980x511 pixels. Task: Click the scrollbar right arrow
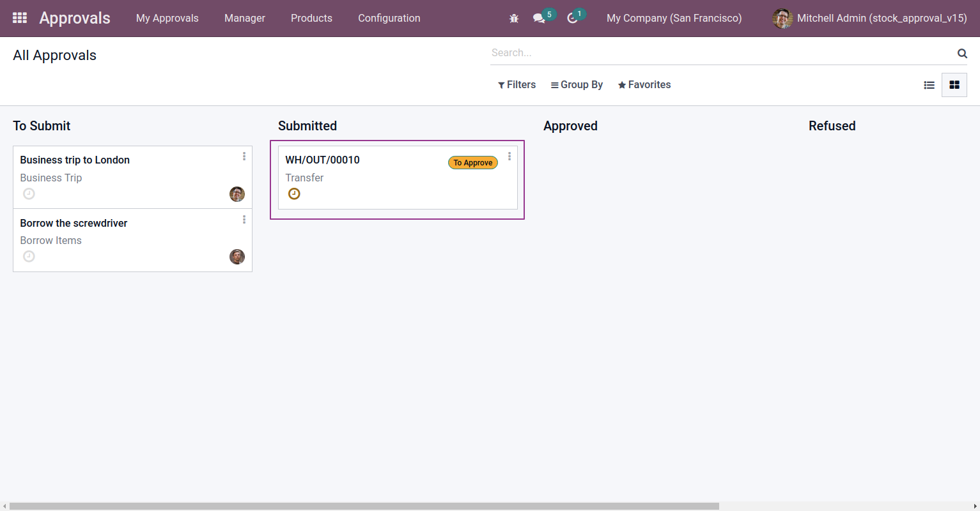pos(975,506)
